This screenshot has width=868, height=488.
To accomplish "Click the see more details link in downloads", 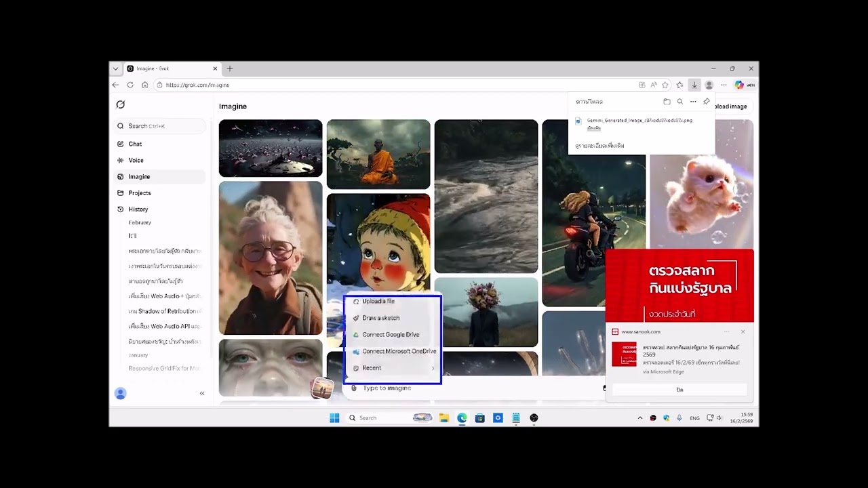I will point(600,146).
